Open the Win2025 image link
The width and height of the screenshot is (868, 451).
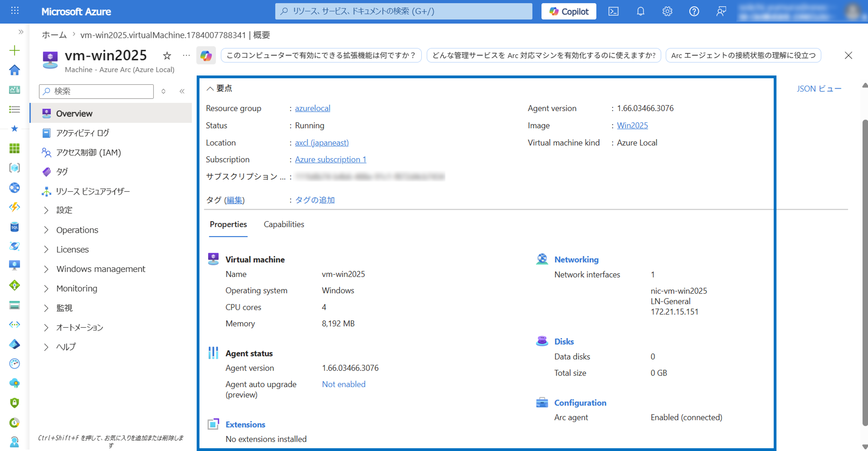(x=632, y=126)
